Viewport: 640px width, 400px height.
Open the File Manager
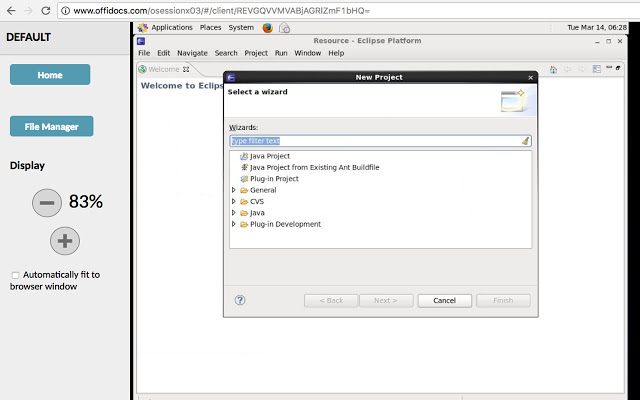[x=51, y=126]
